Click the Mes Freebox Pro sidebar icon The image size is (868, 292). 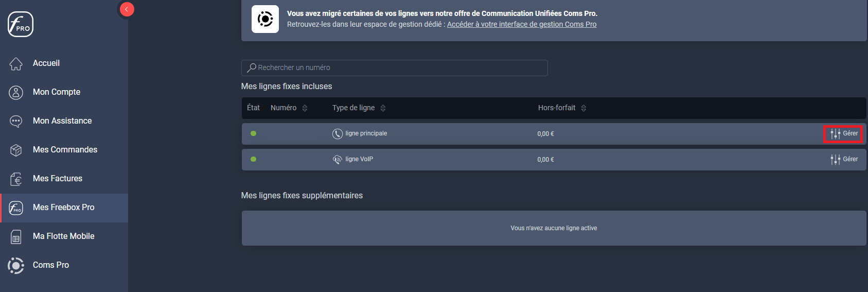point(16,208)
